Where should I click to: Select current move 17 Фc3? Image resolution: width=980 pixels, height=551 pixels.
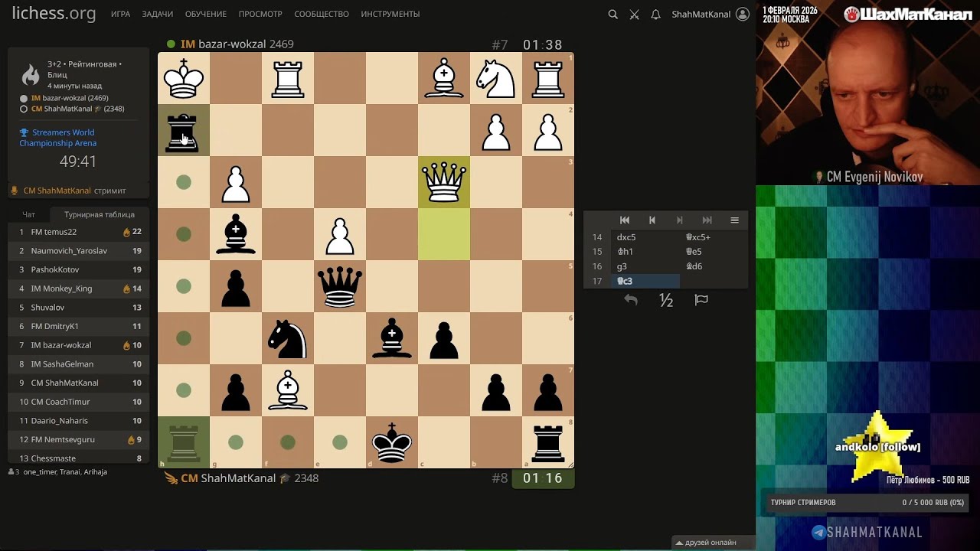[x=645, y=281]
